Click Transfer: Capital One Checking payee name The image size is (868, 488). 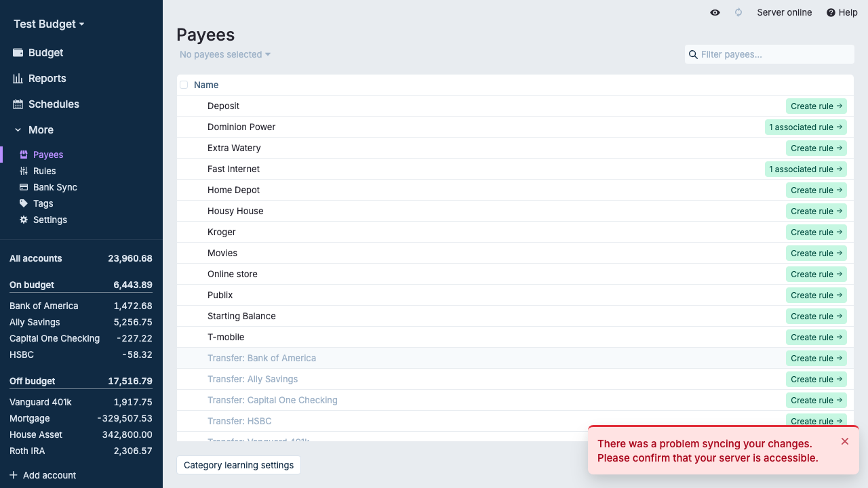273,400
